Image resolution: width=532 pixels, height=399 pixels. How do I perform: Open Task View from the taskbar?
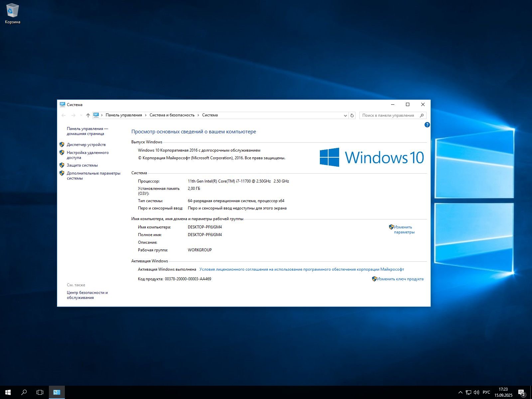(40, 392)
